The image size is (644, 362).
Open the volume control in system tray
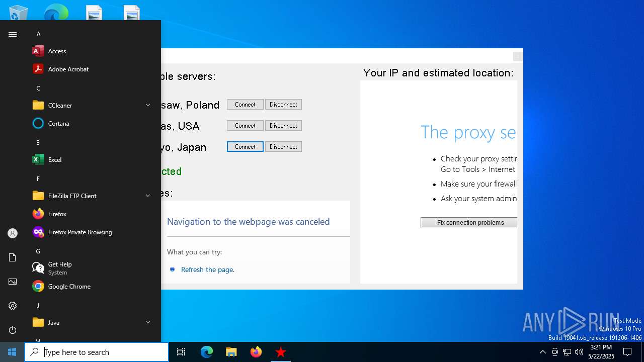point(579,352)
